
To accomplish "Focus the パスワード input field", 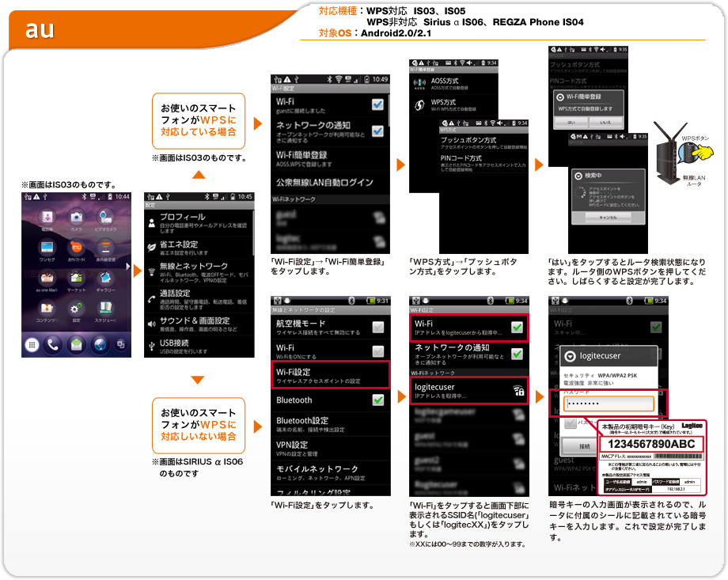I will pos(609,404).
